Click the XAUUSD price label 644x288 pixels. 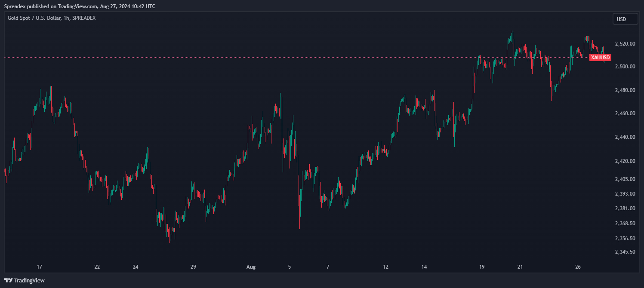point(600,57)
